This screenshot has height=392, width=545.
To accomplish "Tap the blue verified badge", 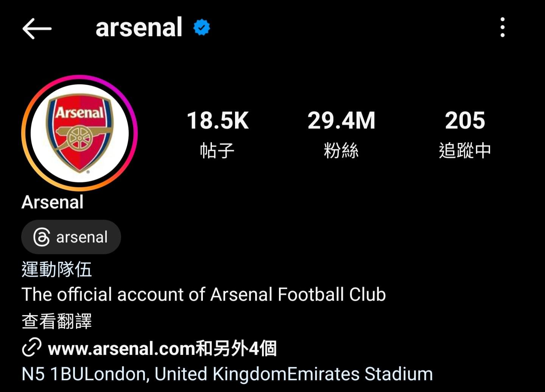I will [x=201, y=28].
